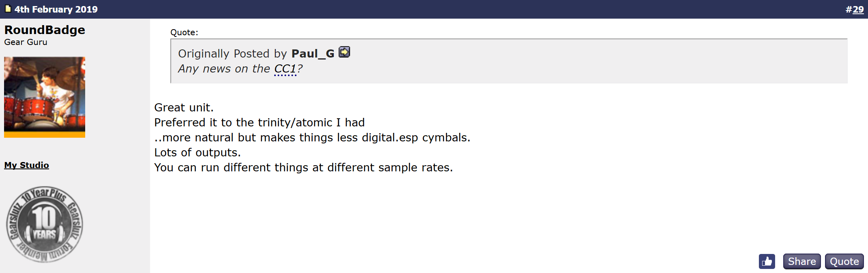
Task: Click the quoted text "Any news on the"
Action: pyautogui.click(x=224, y=69)
